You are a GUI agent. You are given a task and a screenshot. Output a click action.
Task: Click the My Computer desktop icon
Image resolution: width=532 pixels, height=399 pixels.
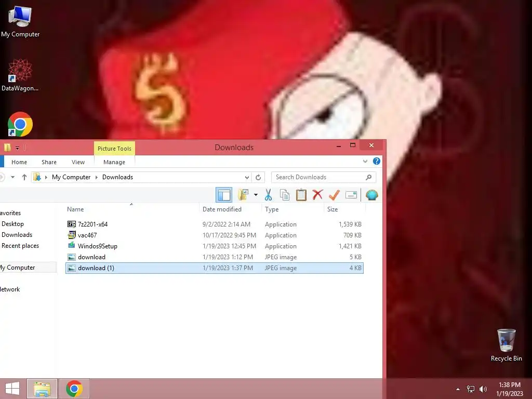20,21
